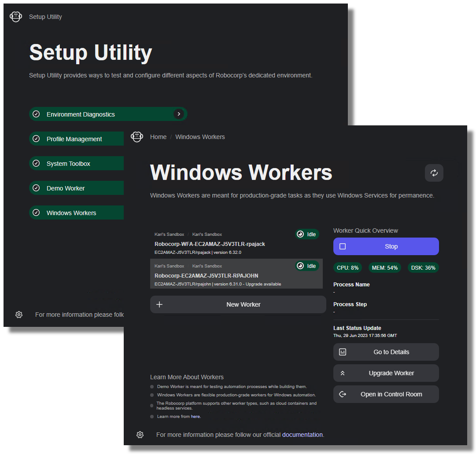Image resolution: width=476 pixels, height=454 pixels.
Task: Stop the selected worker
Action: click(386, 246)
